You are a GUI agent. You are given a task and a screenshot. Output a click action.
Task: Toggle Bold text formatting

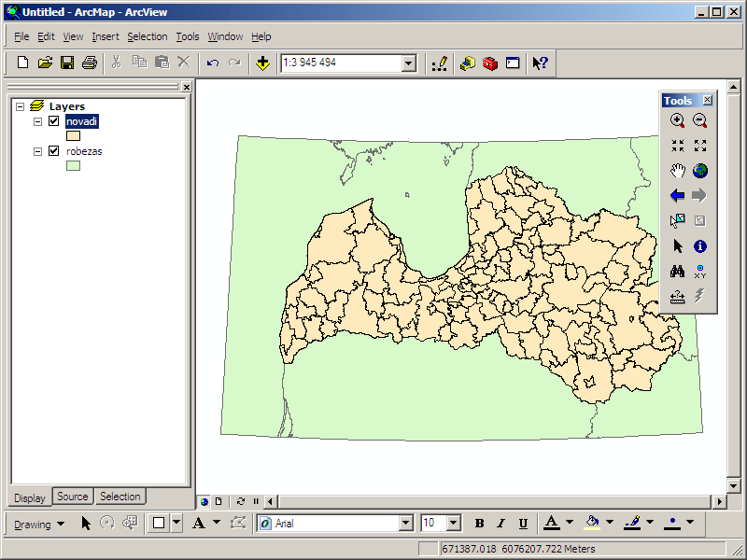(x=479, y=524)
